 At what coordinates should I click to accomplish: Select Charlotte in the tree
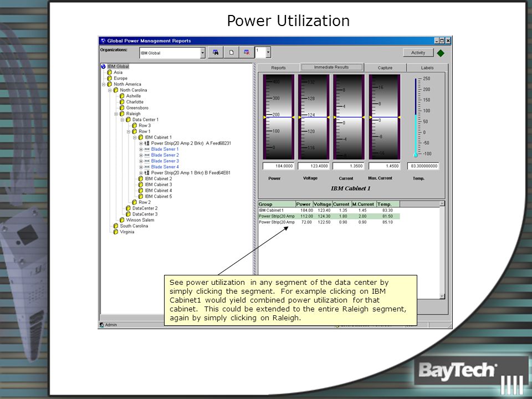tap(135, 102)
